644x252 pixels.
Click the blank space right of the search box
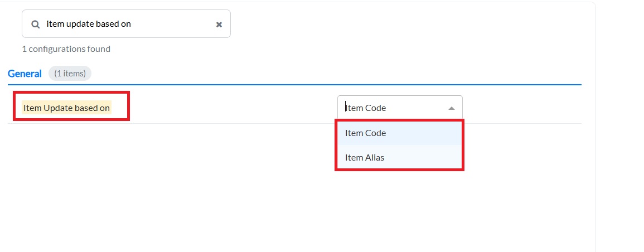coord(390,25)
